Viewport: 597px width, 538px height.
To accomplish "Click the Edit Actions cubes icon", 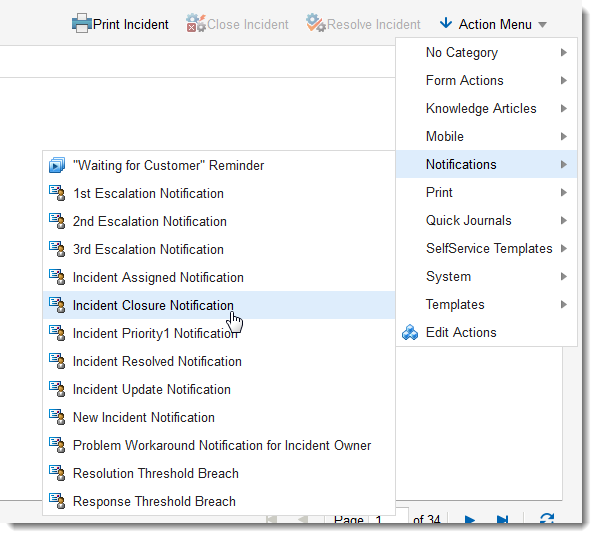I will [x=410, y=332].
